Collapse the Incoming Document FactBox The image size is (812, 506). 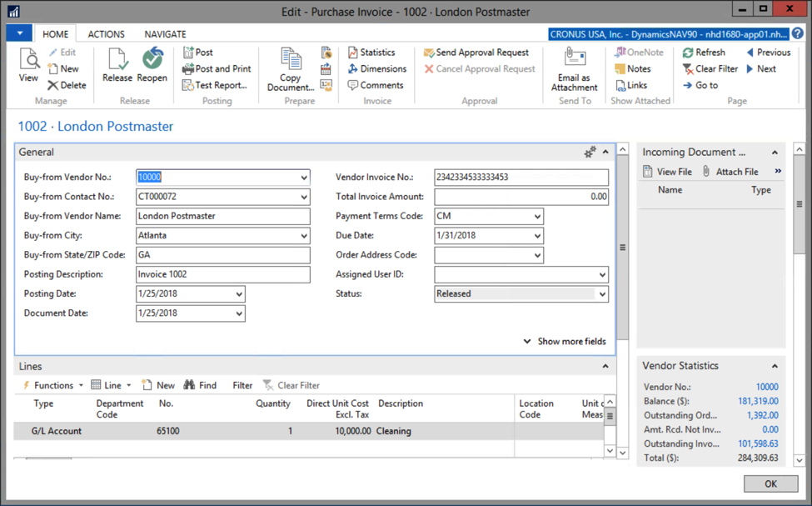pos(775,153)
